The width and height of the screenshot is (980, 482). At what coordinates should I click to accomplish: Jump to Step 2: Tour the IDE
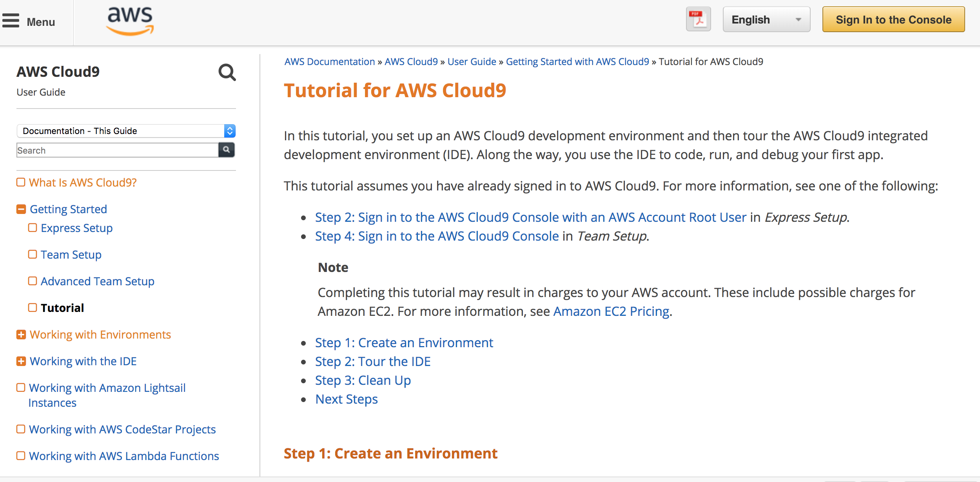pyautogui.click(x=372, y=361)
